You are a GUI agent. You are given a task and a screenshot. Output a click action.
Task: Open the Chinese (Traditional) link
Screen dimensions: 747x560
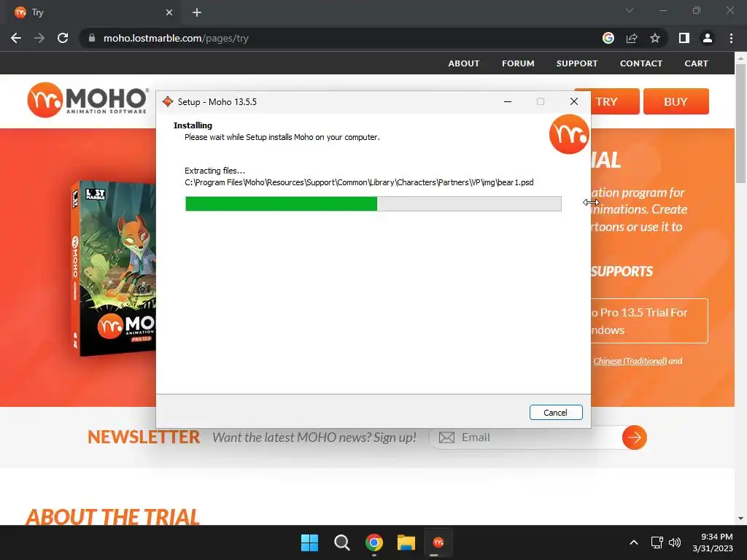(x=630, y=361)
